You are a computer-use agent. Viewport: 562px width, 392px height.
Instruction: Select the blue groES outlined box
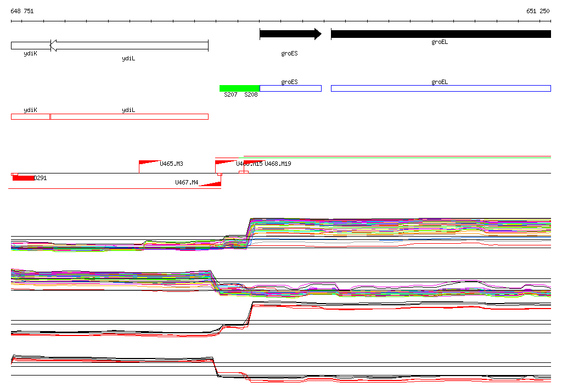(290, 88)
